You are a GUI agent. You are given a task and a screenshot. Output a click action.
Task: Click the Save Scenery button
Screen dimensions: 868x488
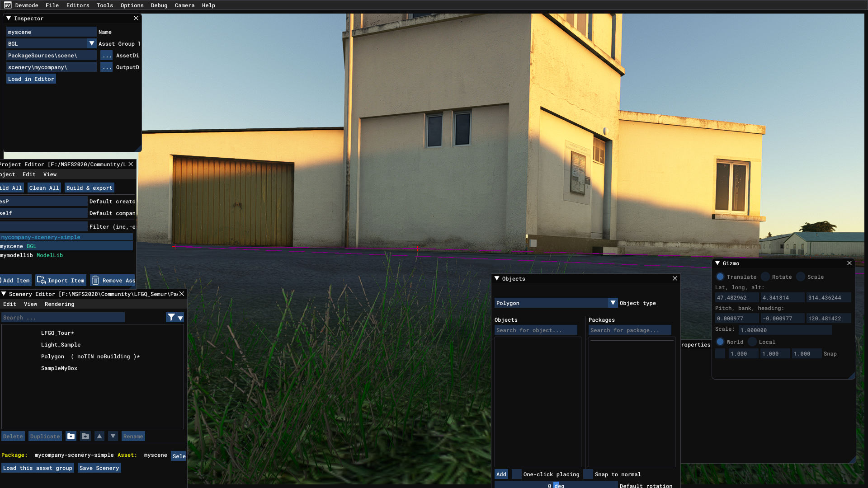[x=99, y=468]
